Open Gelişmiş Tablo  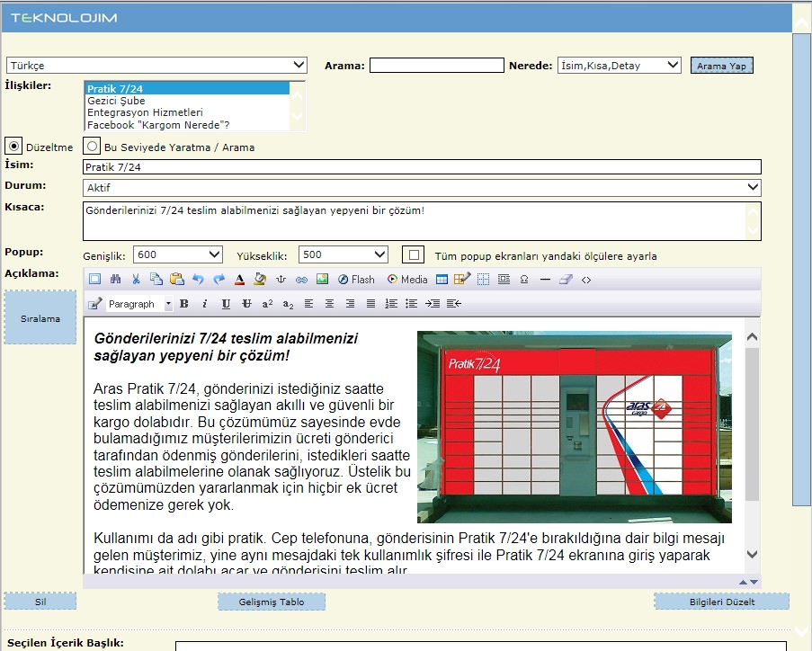click(x=272, y=602)
